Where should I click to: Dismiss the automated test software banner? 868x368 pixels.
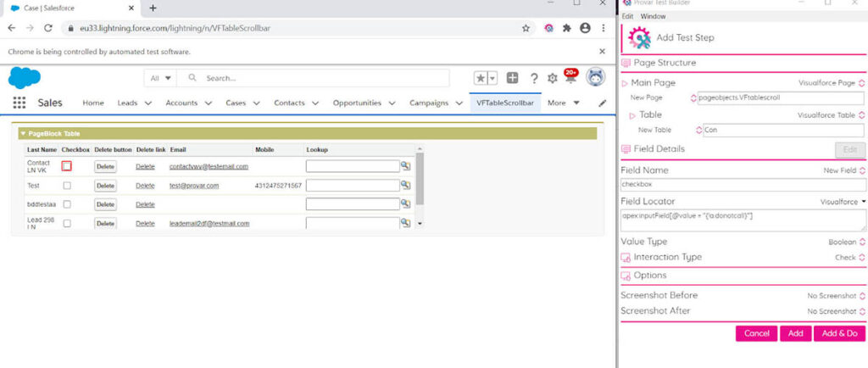(x=603, y=52)
